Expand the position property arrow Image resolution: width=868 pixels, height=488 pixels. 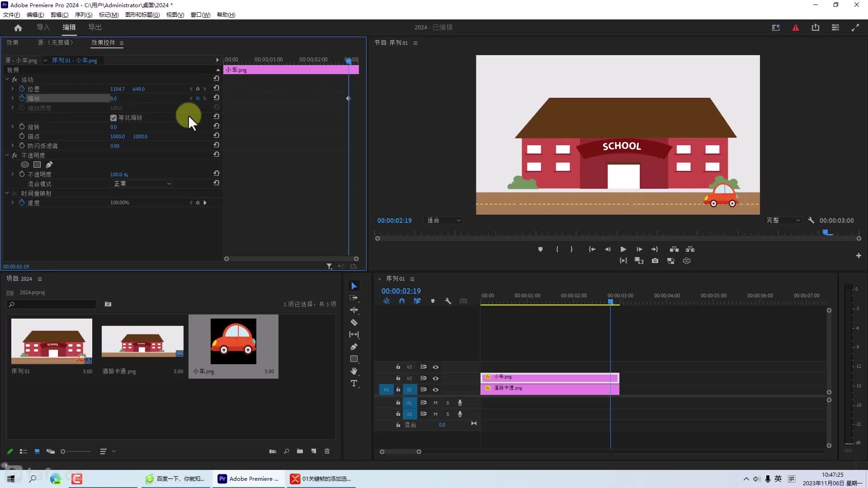[12, 89]
